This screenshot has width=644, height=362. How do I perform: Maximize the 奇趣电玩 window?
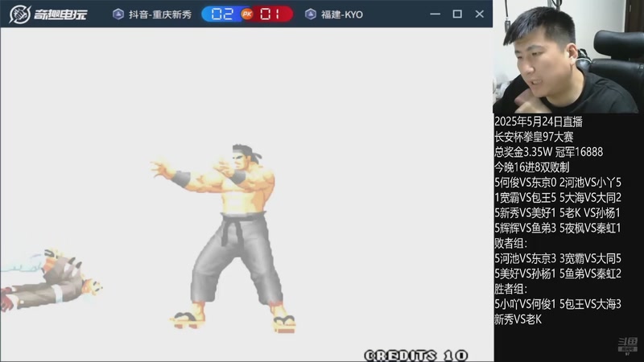tap(457, 14)
